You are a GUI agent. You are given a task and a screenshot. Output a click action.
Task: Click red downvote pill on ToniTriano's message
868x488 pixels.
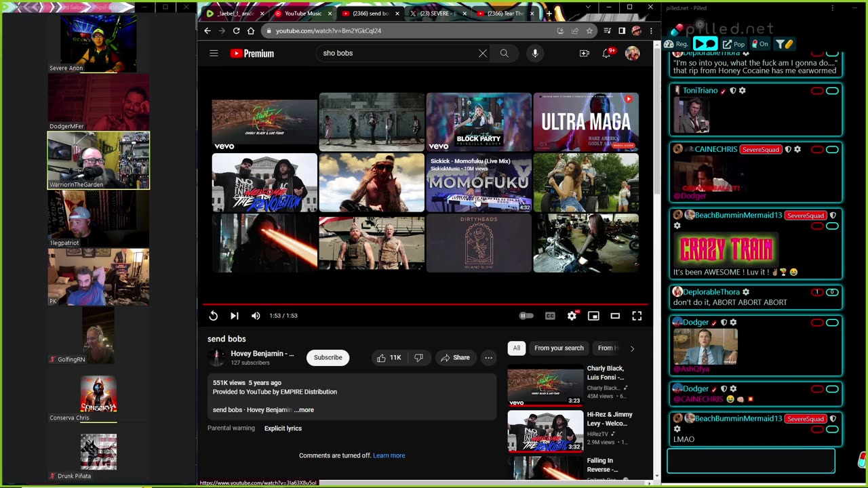tap(817, 91)
